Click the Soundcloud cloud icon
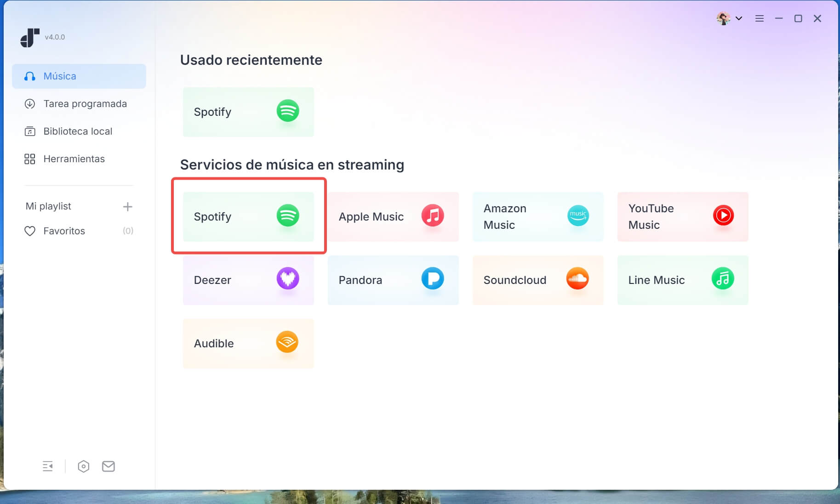Viewport: 840px width, 504px height. [577, 278]
